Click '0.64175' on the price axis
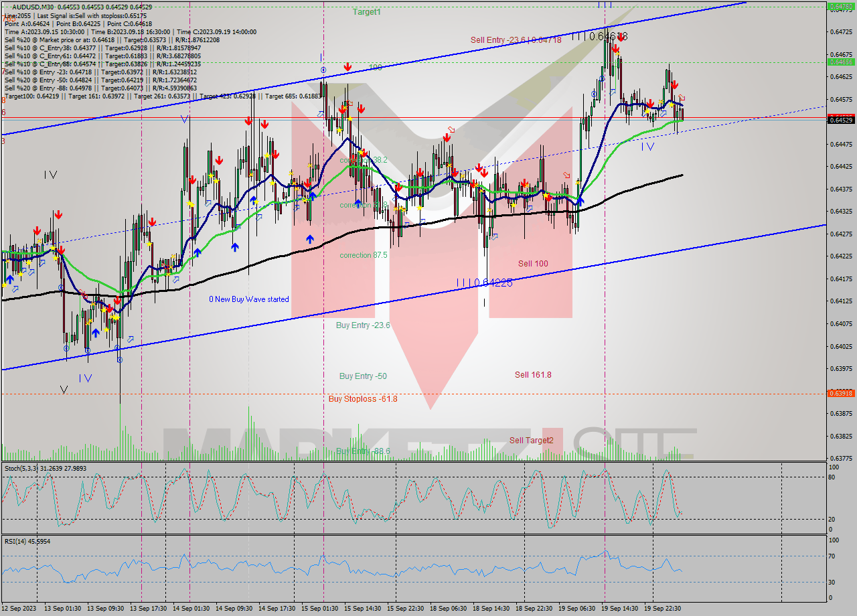Viewport: 857px width, 616px height. (842, 279)
